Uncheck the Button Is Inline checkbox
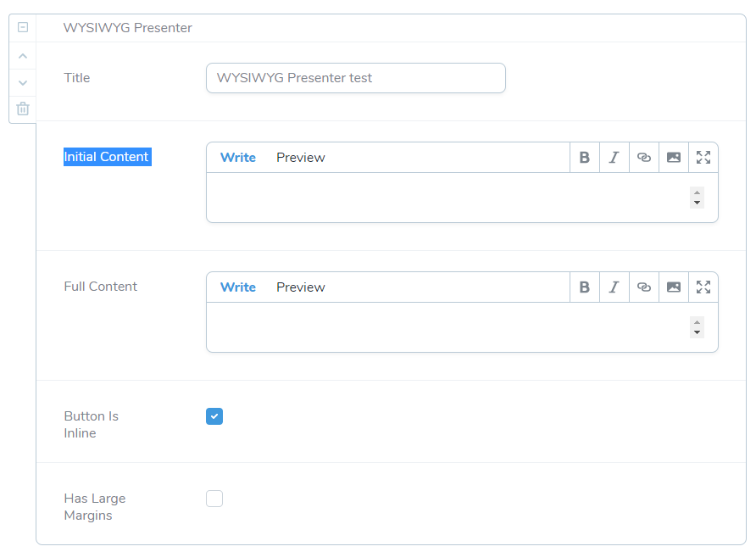Image resolution: width=756 pixels, height=552 pixels. pyautogui.click(x=214, y=416)
